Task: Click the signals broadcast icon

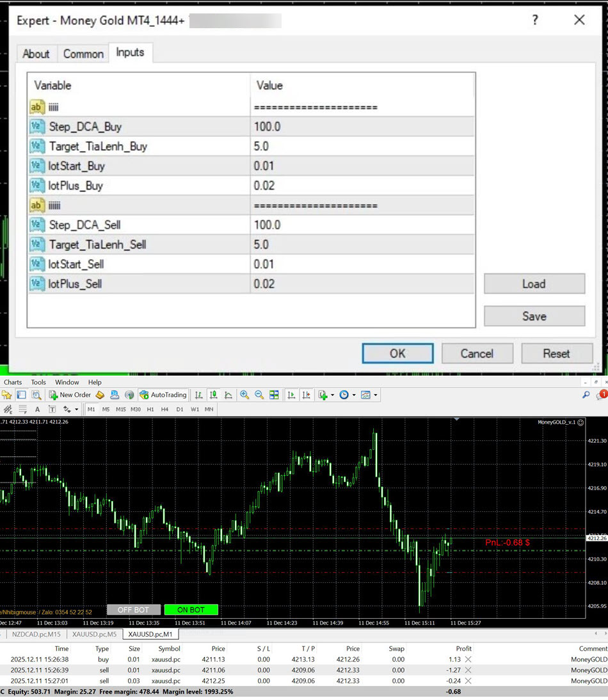Action: coord(129,395)
